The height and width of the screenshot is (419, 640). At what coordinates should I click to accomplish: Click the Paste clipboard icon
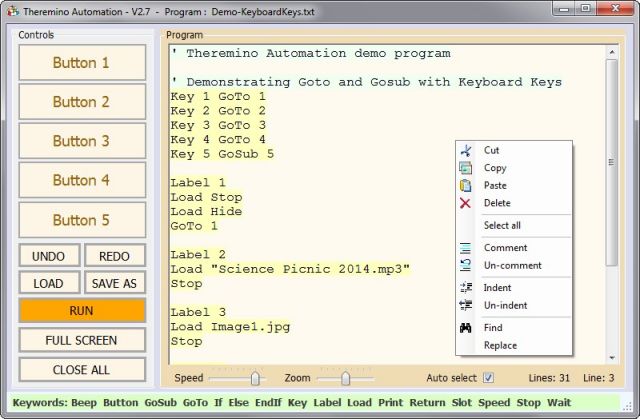pyautogui.click(x=465, y=185)
